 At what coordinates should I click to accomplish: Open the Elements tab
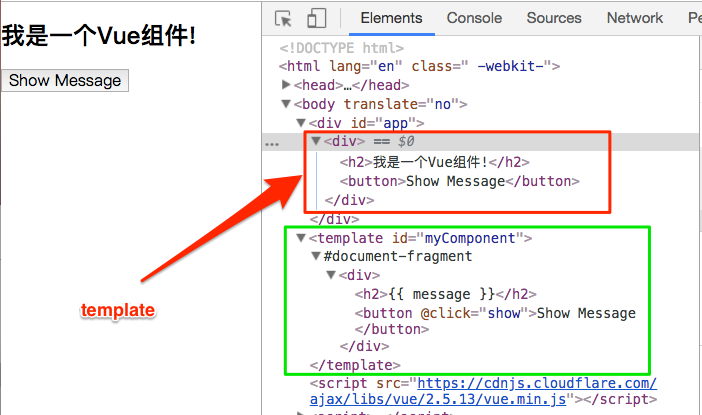coord(391,18)
